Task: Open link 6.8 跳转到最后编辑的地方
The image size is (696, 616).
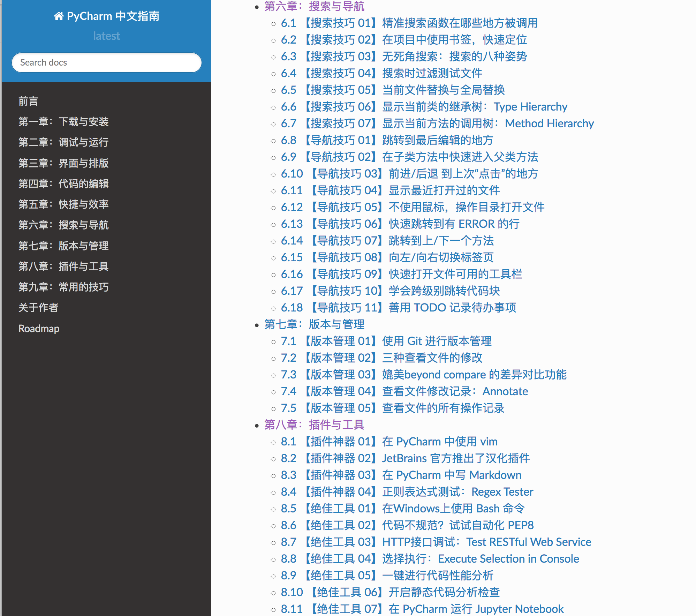Action: click(x=387, y=140)
